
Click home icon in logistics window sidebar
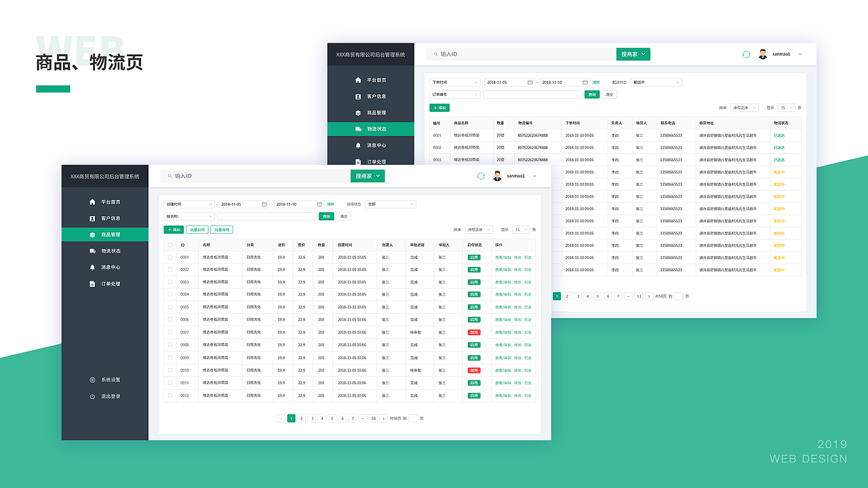(x=358, y=80)
